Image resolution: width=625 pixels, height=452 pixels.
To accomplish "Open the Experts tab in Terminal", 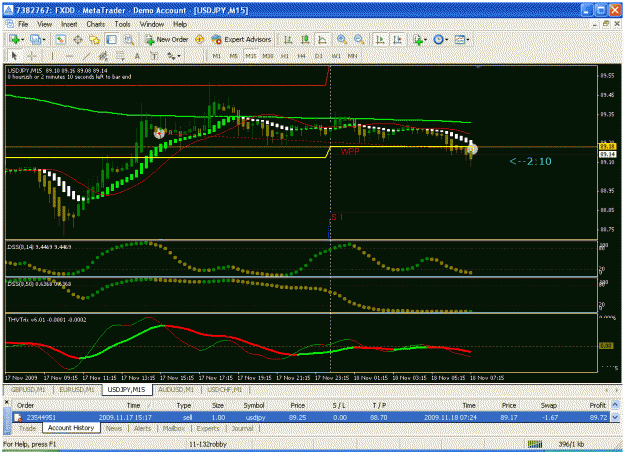I will click(x=208, y=428).
